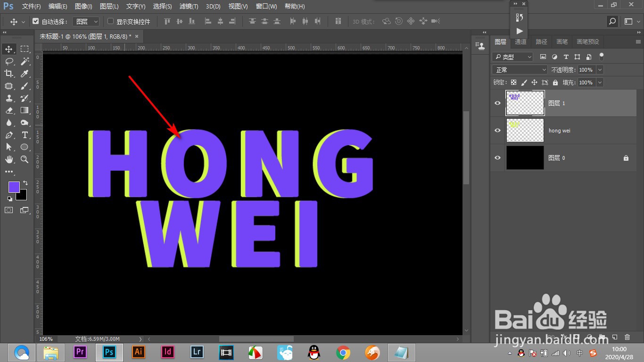The height and width of the screenshot is (362, 644).
Task: Select the Move tool
Action: tap(9, 49)
